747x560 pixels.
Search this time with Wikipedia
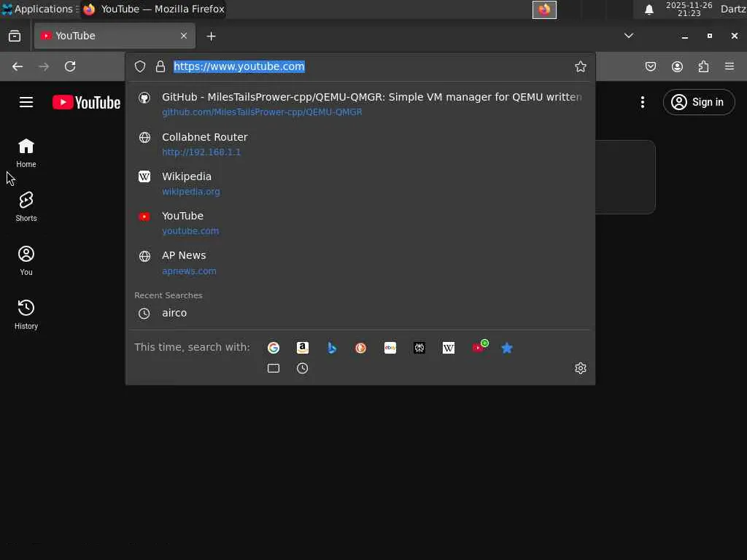[x=449, y=348]
